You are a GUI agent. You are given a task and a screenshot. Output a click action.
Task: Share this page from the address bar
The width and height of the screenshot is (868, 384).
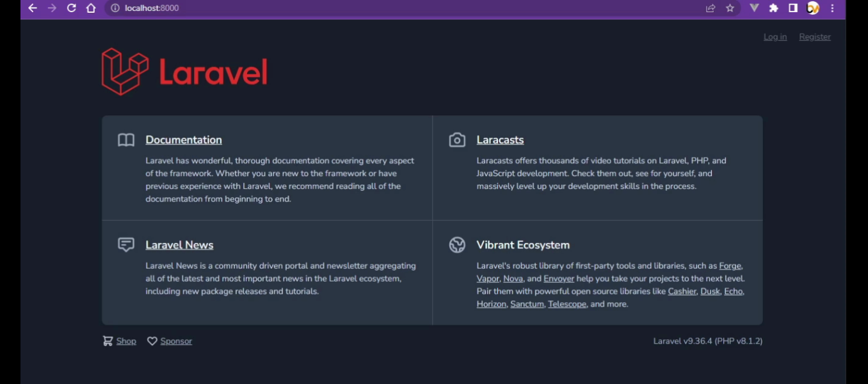point(711,8)
